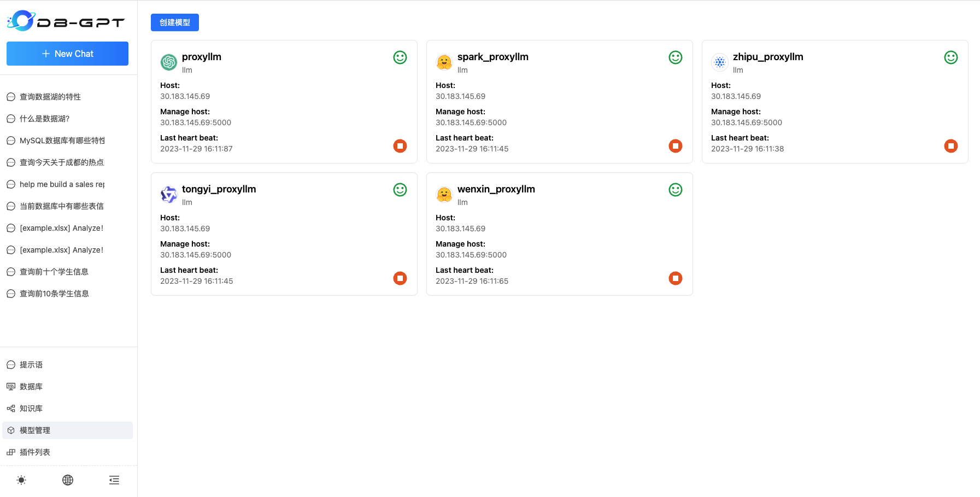Click the Tongyi icon on tongyi_proxyllm card
The width and height of the screenshot is (980, 497).
[x=169, y=195]
